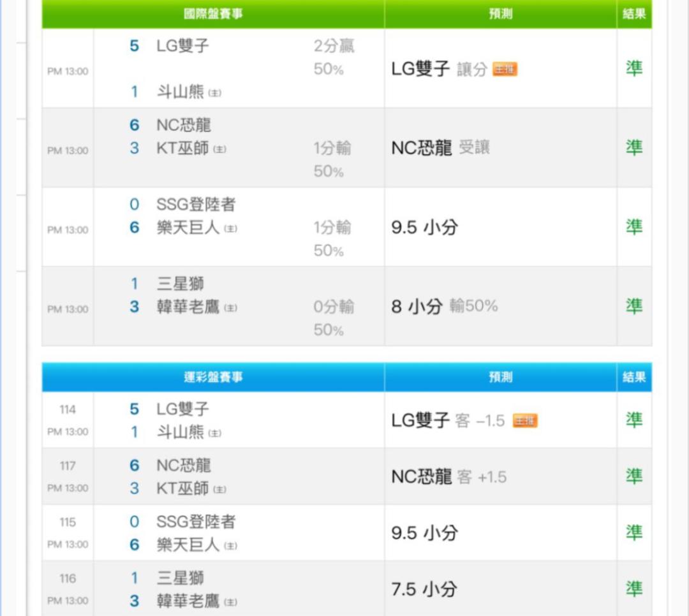Select team KT巫師 in match 117

(183, 488)
